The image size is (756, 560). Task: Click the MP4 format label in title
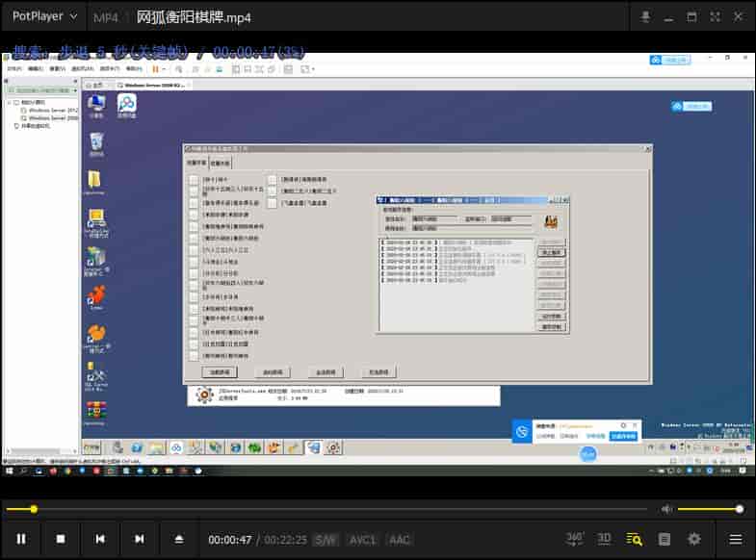(105, 17)
